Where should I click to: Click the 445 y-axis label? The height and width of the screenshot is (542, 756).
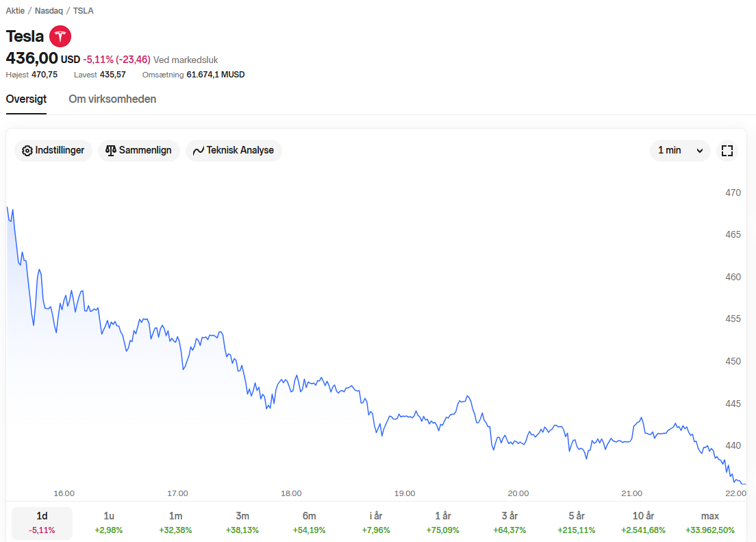(733, 404)
